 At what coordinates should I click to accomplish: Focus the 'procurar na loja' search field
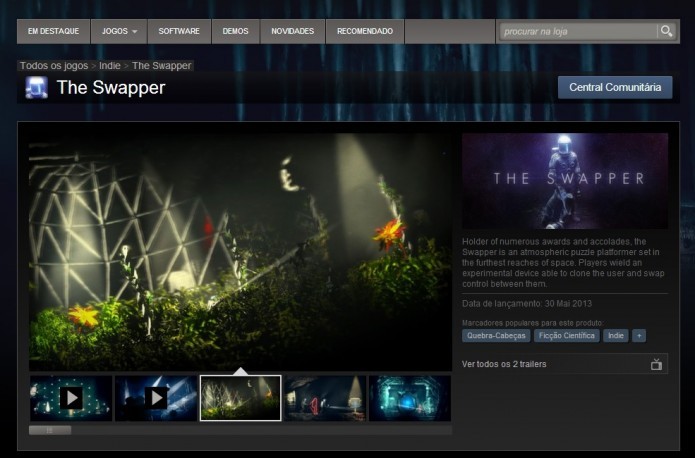(x=578, y=31)
